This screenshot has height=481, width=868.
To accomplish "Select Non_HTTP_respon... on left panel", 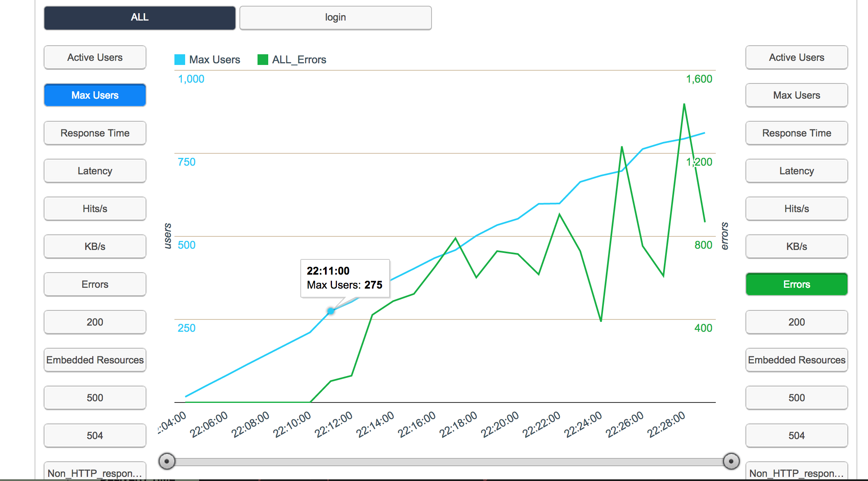I will pyautogui.click(x=95, y=471).
